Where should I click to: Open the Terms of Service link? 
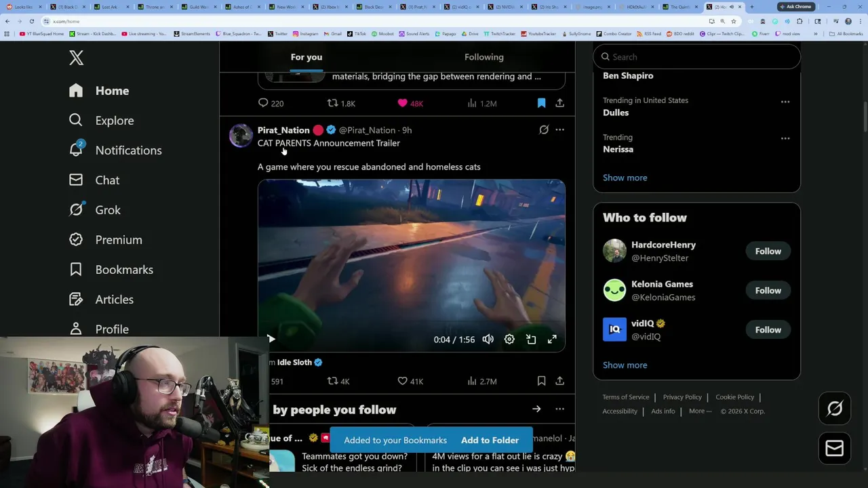[x=626, y=397]
